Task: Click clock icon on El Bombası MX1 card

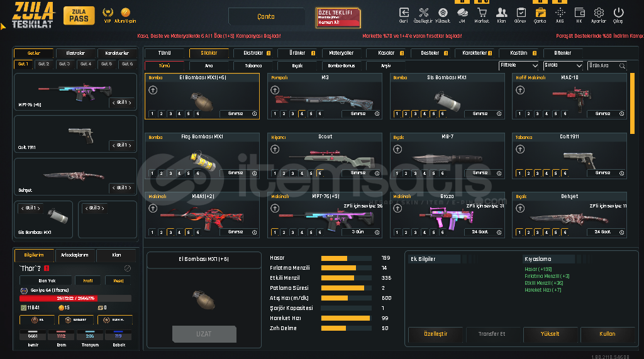Action: (254, 114)
